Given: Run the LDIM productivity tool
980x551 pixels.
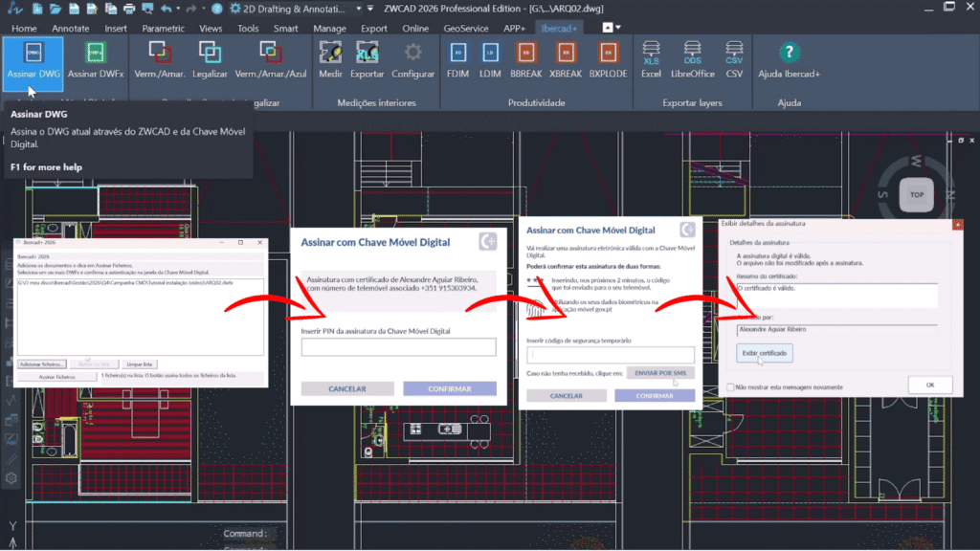Looking at the screenshot, I should click(490, 61).
